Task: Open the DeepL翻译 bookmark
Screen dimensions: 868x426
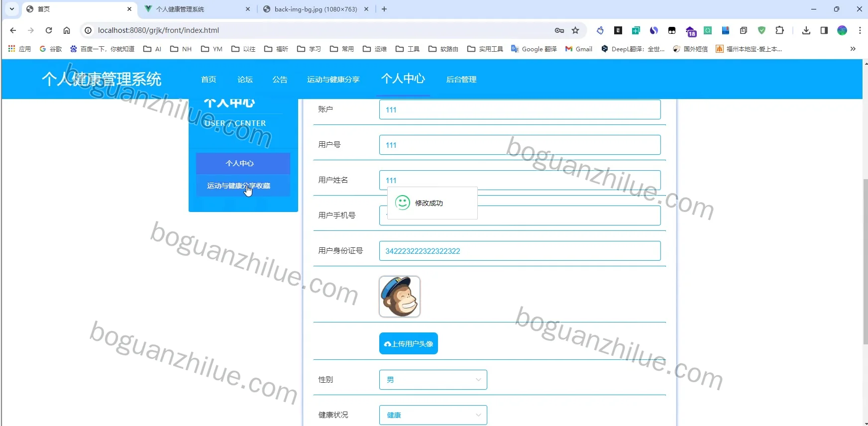Action: tap(633, 49)
